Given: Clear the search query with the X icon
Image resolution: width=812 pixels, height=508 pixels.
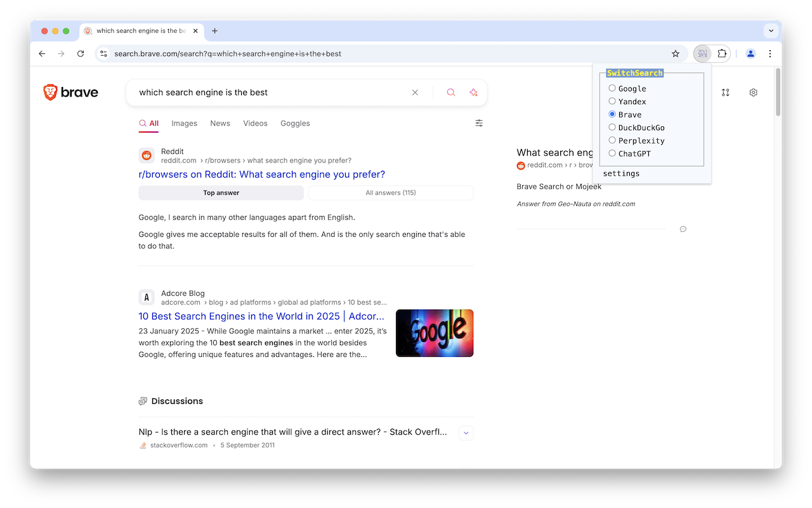Looking at the screenshot, I should point(416,92).
